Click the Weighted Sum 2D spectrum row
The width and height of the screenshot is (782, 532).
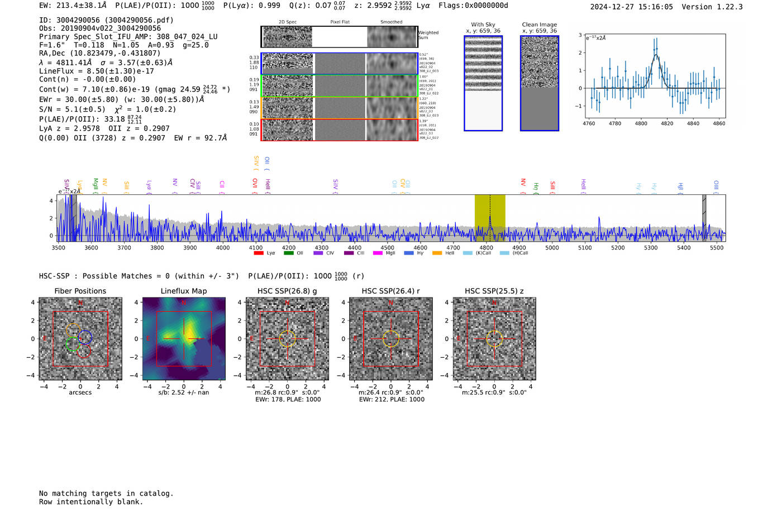click(340, 37)
